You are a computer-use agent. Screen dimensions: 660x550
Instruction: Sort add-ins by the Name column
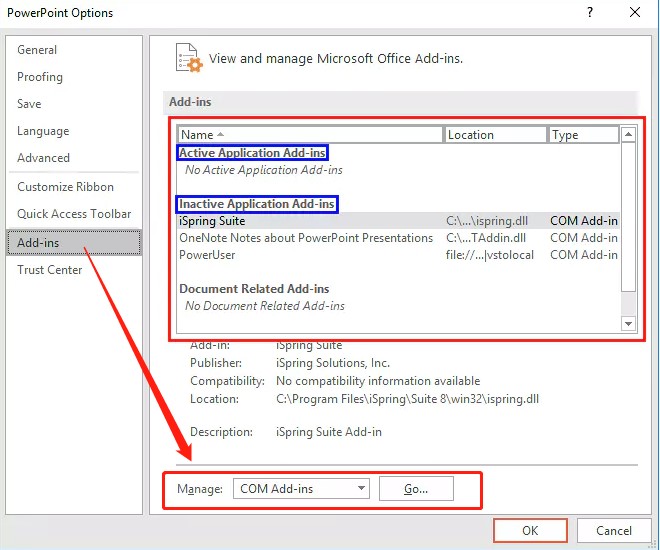pyautogui.click(x=310, y=135)
